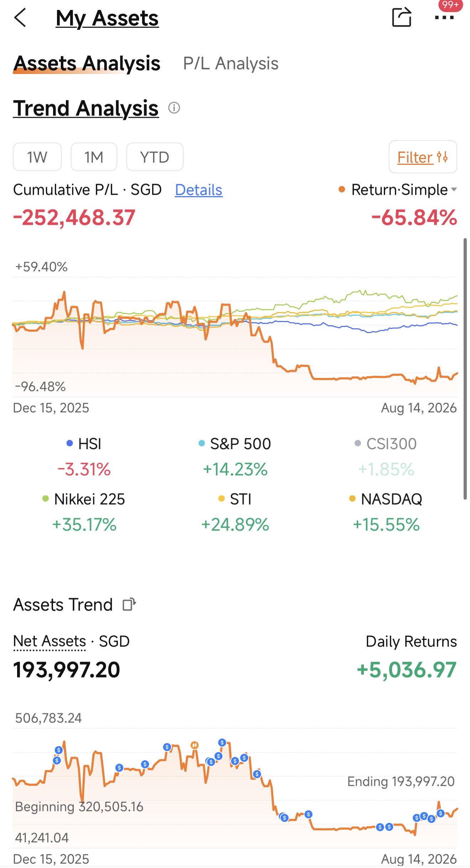Tap the back arrow icon

tap(20, 18)
